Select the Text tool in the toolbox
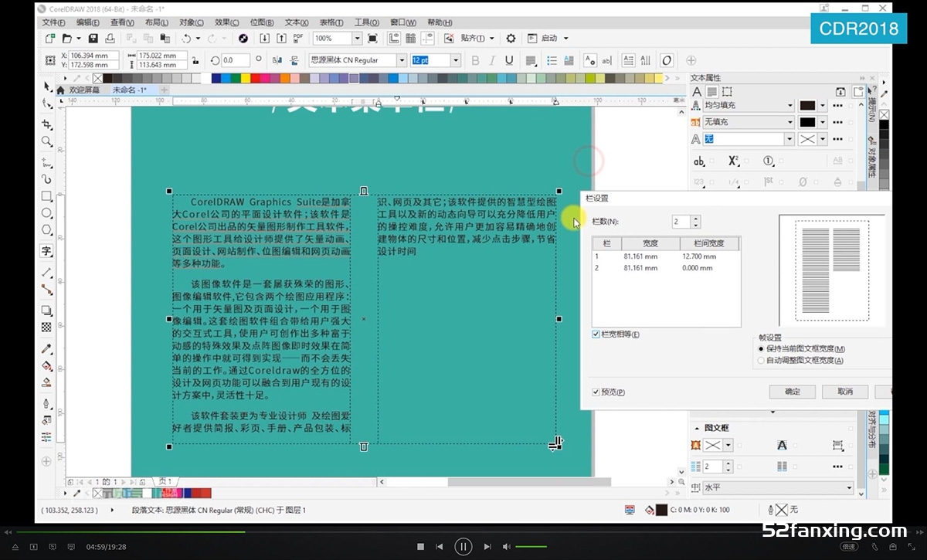Screen dimensions: 927x560 tap(47, 251)
